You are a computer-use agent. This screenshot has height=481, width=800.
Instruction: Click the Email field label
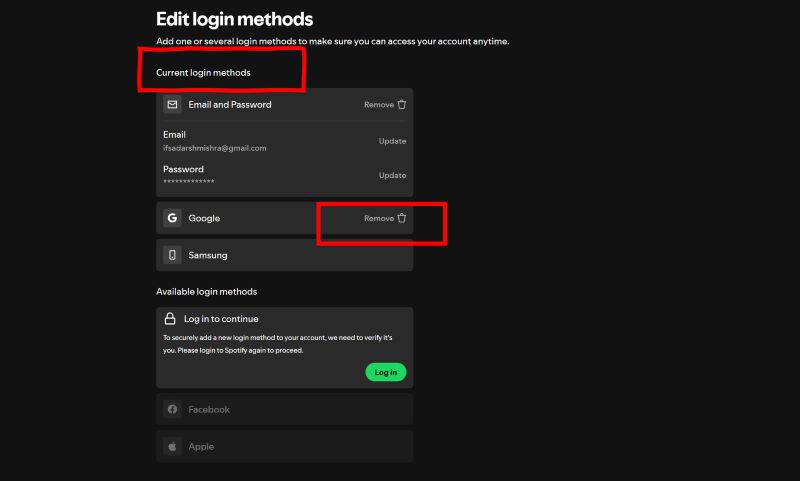(x=174, y=135)
